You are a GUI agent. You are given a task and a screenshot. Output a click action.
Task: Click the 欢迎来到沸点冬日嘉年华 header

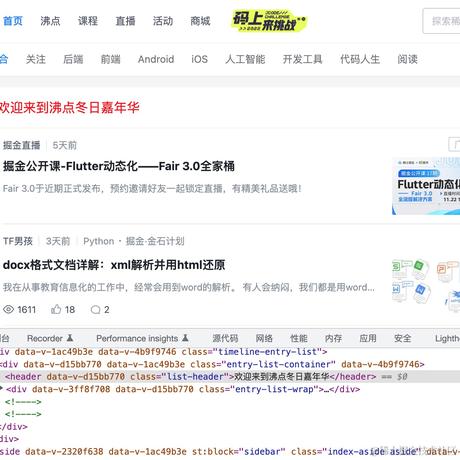pos(69,107)
